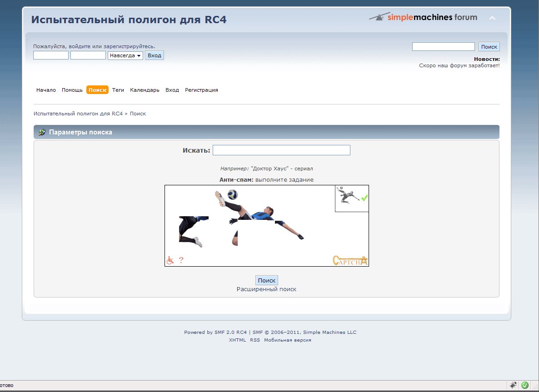The width and height of the screenshot is (539, 392).
Task: Open the Начало menu item
Action: (46, 90)
